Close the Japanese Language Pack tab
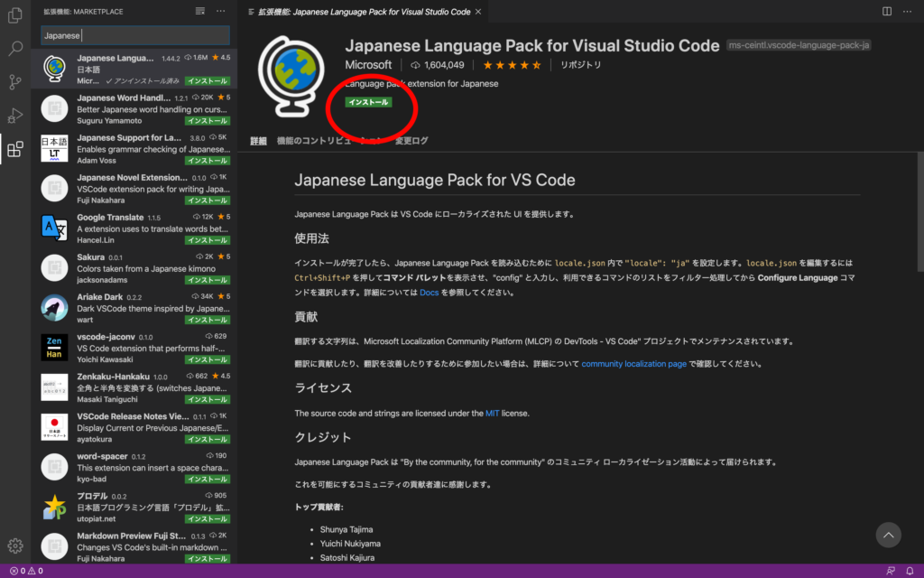 pyautogui.click(x=478, y=12)
